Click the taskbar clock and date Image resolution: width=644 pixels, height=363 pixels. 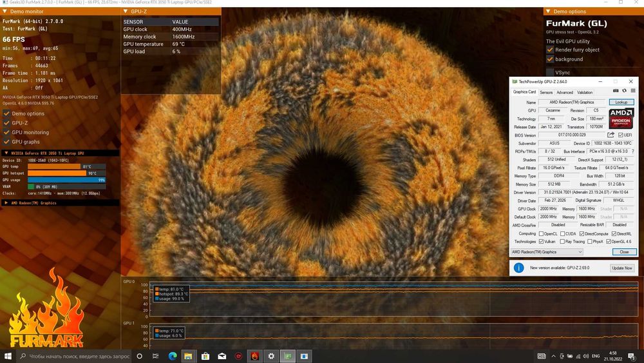coord(613,356)
